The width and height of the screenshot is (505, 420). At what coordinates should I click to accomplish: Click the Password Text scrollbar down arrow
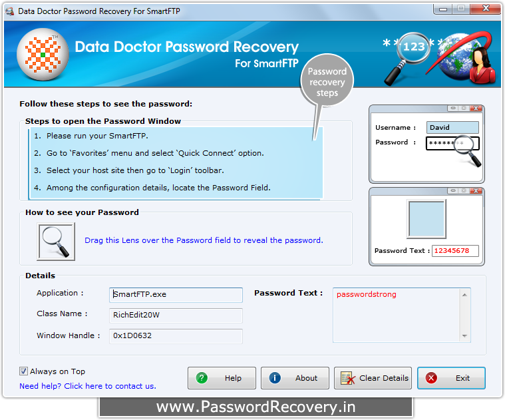464,336
